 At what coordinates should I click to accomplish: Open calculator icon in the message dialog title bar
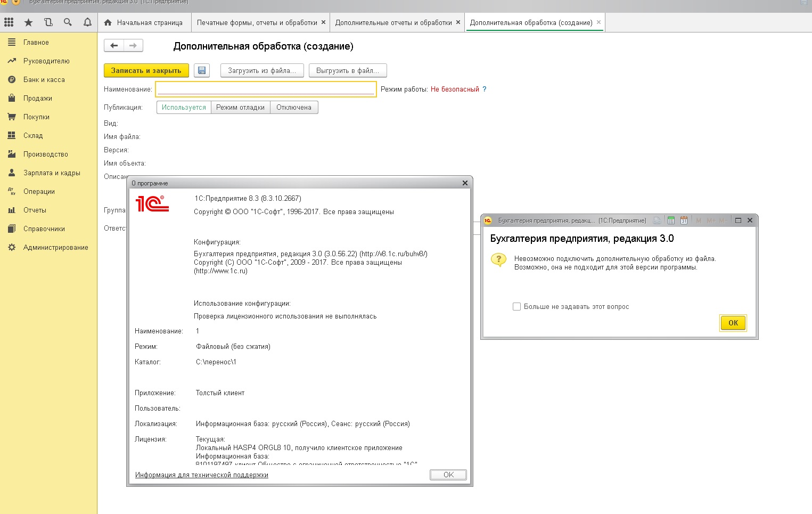tap(671, 221)
